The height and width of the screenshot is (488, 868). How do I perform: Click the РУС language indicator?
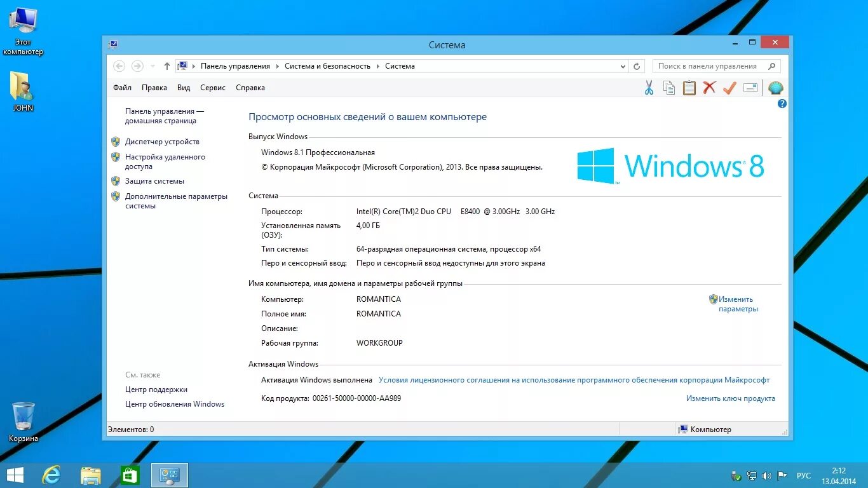click(x=804, y=475)
